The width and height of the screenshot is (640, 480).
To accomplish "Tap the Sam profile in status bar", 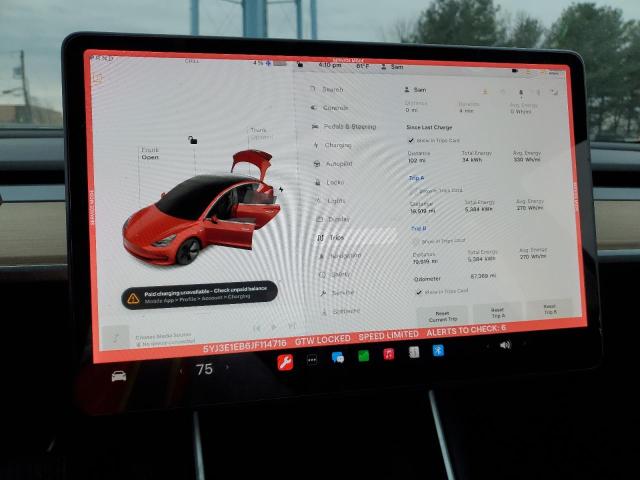I will tap(392, 67).
